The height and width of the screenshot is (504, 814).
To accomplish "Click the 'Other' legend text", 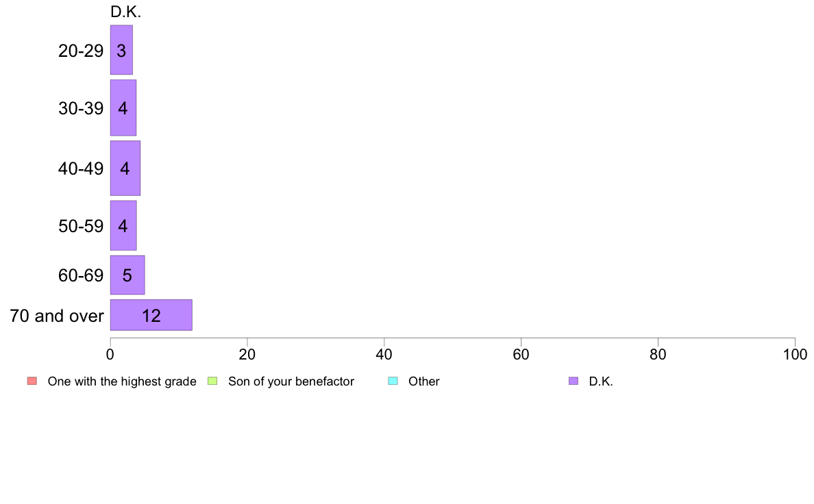I will tap(424, 381).
